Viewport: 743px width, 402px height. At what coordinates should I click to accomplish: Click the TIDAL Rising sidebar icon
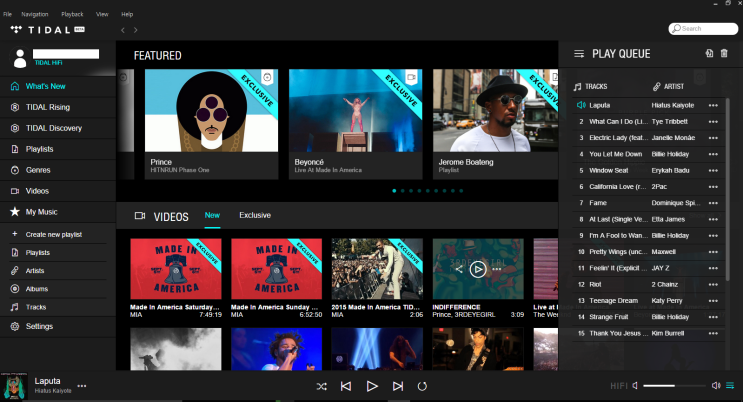click(15, 107)
